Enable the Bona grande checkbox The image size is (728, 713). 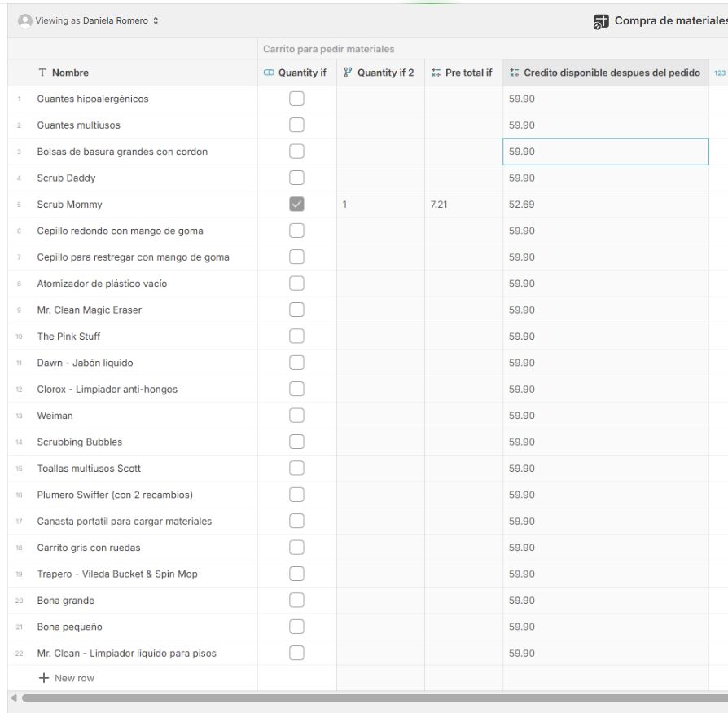(296, 601)
